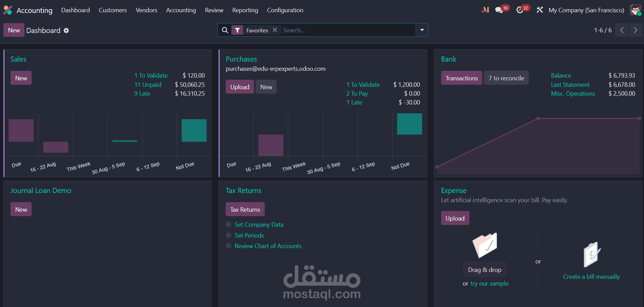Open Review Chart of Accounts link
Screen dimensions: 644x307
[x=268, y=246]
